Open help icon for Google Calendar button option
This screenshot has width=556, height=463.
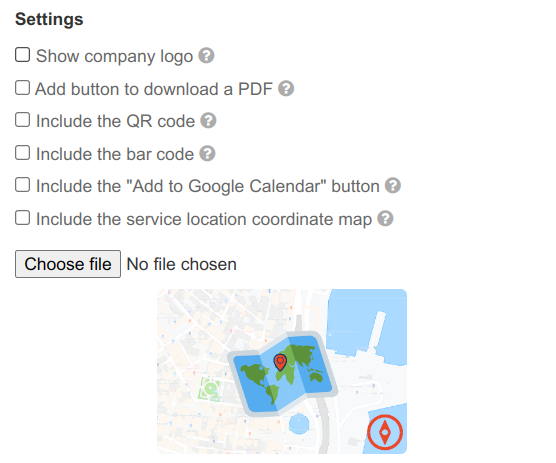click(x=393, y=185)
